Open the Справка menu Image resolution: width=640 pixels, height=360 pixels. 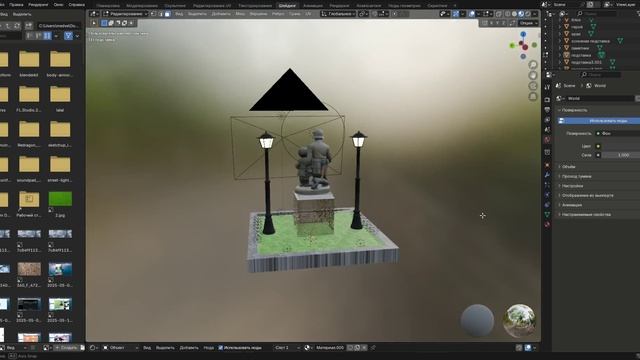tap(77, 5)
